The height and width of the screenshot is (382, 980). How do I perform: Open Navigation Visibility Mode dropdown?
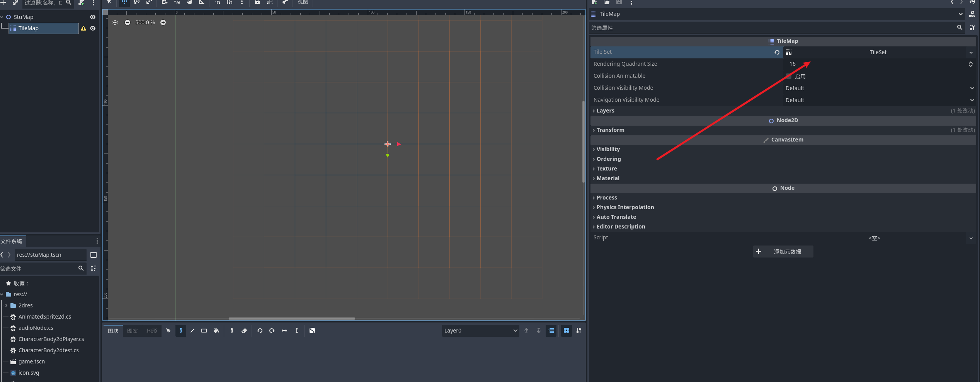point(880,100)
